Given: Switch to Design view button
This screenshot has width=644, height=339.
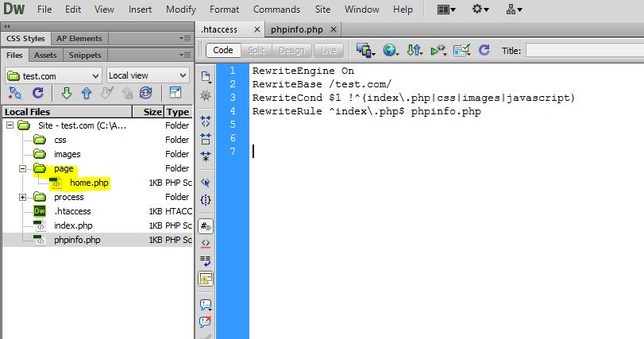Looking at the screenshot, I should (x=291, y=50).
